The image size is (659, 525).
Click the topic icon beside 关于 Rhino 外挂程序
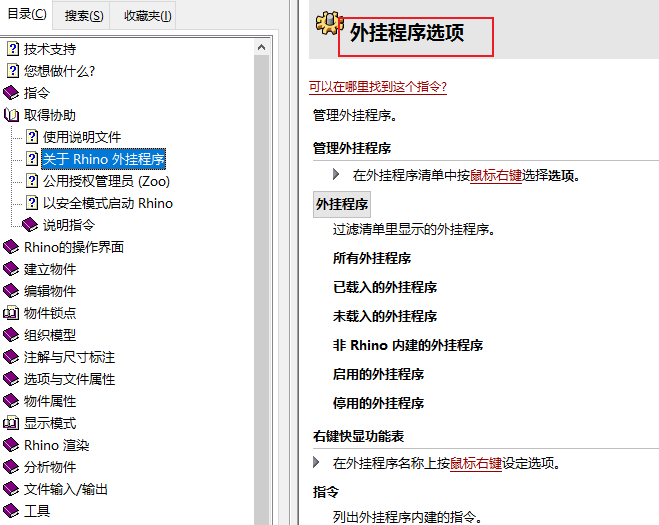click(x=32, y=159)
